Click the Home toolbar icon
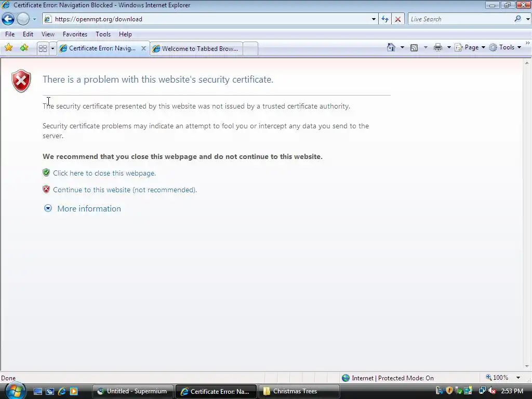 [391, 47]
